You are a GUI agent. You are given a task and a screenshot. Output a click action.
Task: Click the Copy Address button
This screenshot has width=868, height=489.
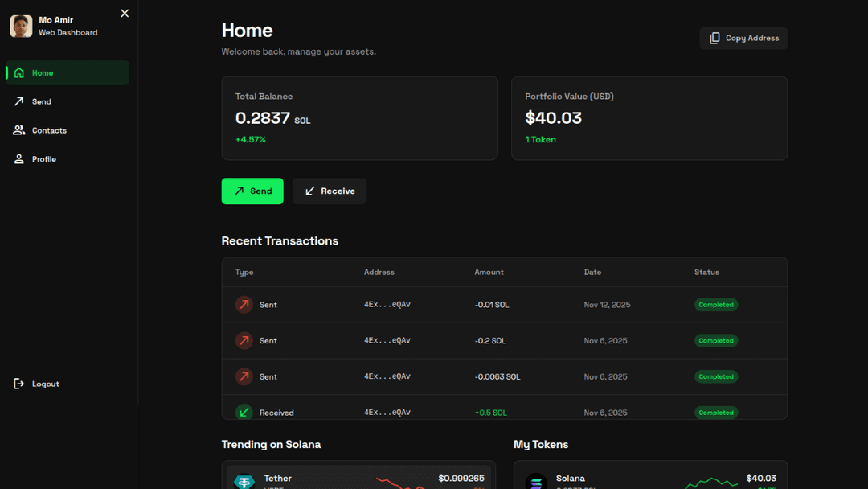[x=743, y=38]
